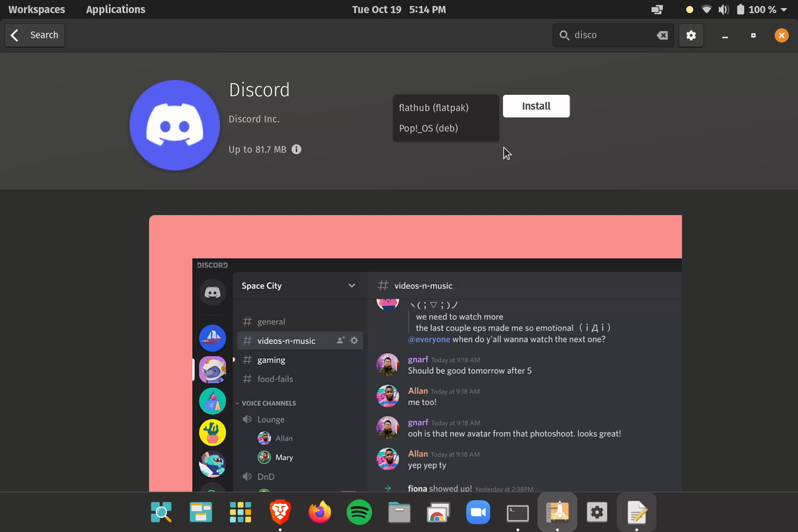798x532 pixels.
Task: Install Discord with the Install button
Action: click(x=536, y=106)
